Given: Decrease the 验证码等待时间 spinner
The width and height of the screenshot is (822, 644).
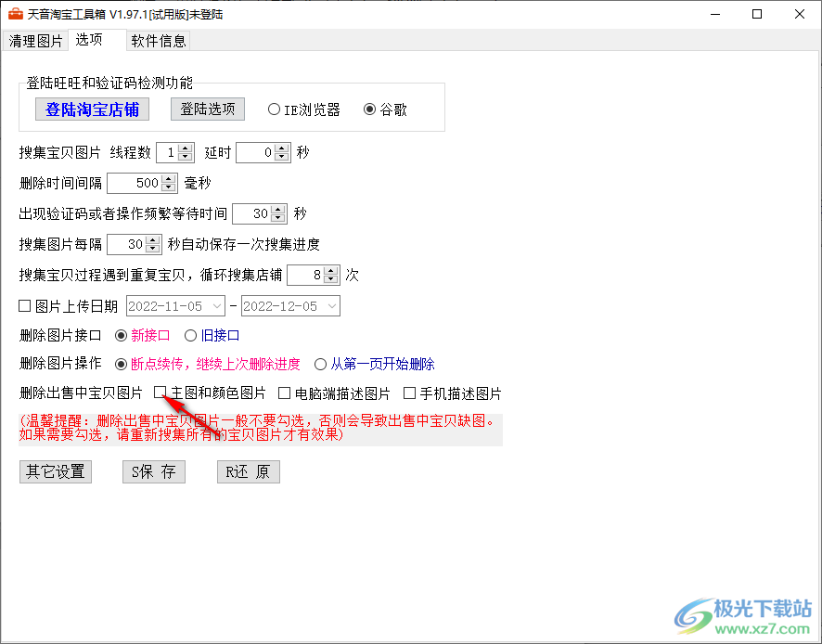Looking at the screenshot, I should [x=278, y=218].
